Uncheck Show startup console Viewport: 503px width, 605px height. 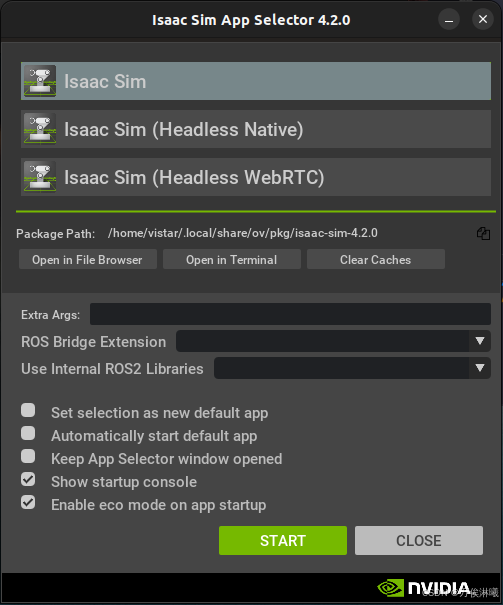[x=28, y=480]
